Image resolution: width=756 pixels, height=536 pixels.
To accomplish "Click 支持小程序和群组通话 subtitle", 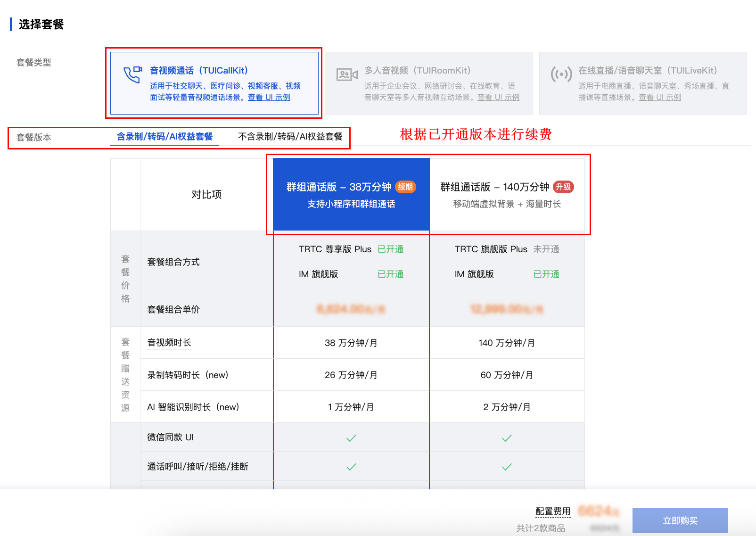I will pyautogui.click(x=351, y=204).
